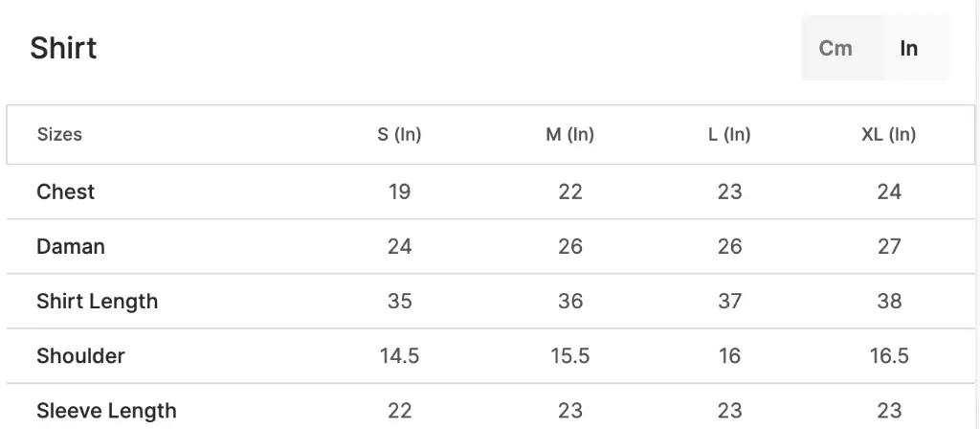The height and width of the screenshot is (429, 980).
Task: Click Chest value 24 for size XL
Action: click(889, 192)
